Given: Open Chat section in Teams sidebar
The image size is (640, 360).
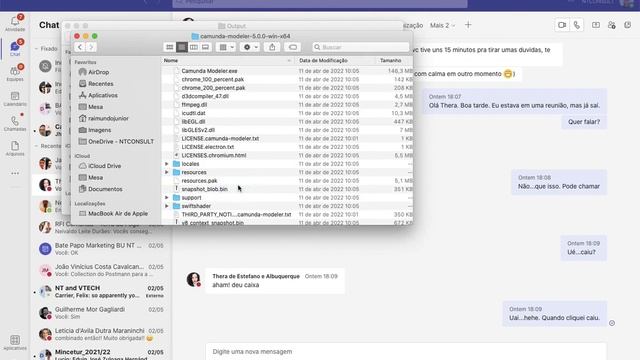Looking at the screenshot, I should pos(15,48).
